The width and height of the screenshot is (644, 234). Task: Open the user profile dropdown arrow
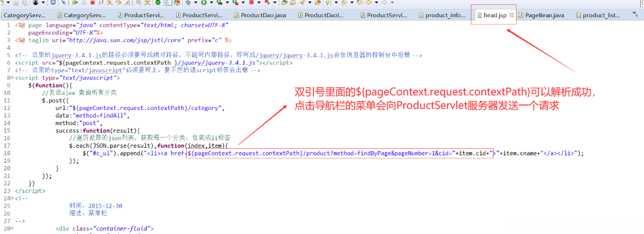pos(43,3)
